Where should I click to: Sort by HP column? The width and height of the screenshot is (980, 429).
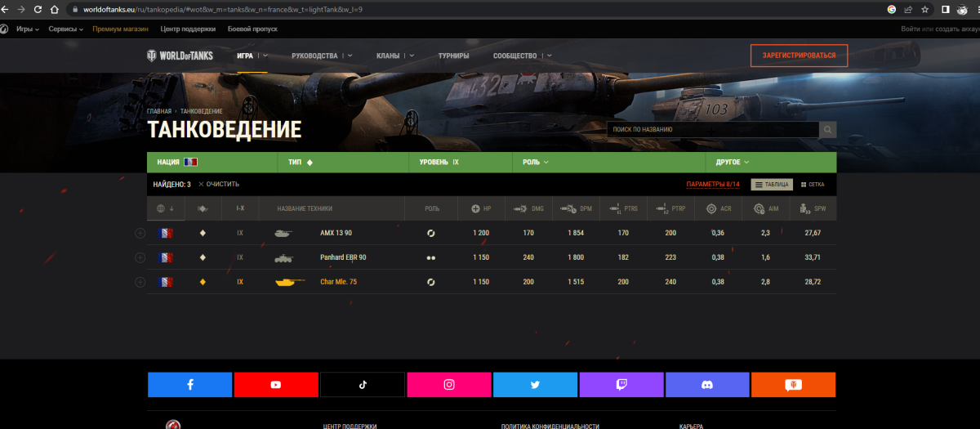pyautogui.click(x=482, y=208)
